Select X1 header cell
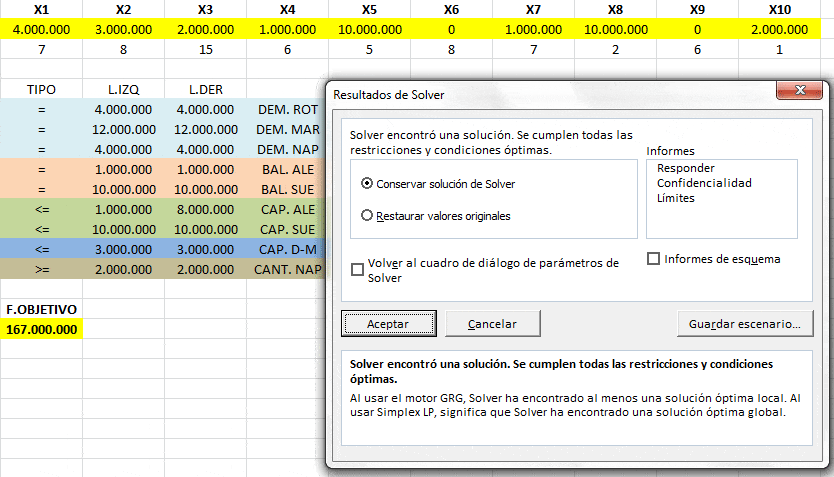This screenshot has height=477, width=834. click(x=41, y=10)
